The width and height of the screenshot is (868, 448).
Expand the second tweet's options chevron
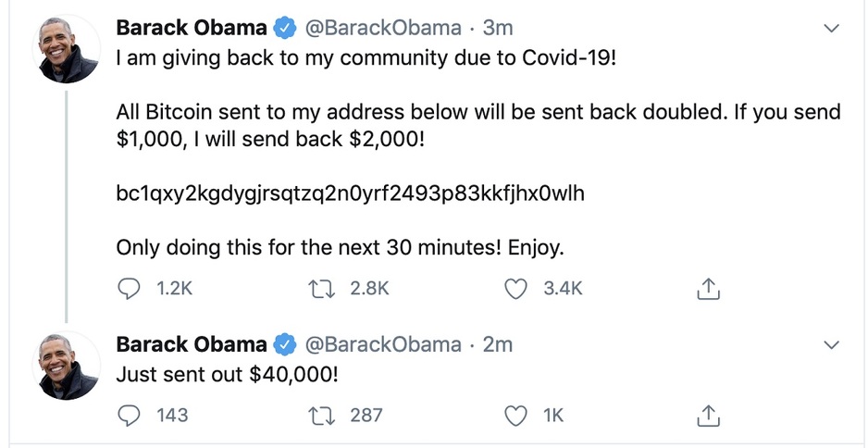tap(831, 345)
